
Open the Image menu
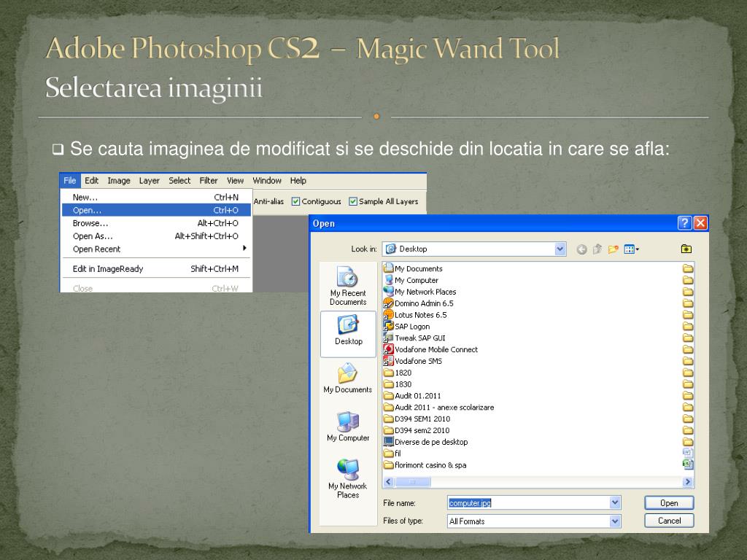[x=119, y=181]
